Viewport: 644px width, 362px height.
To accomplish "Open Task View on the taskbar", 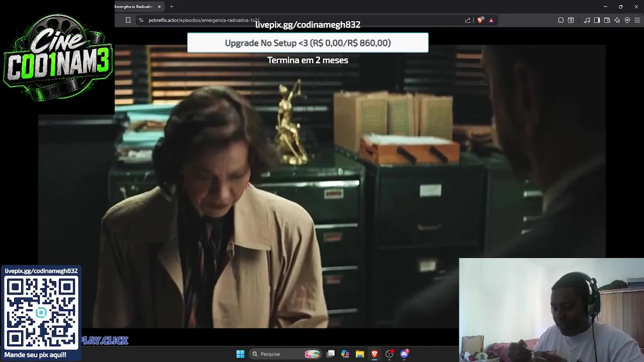I will pyautogui.click(x=331, y=354).
